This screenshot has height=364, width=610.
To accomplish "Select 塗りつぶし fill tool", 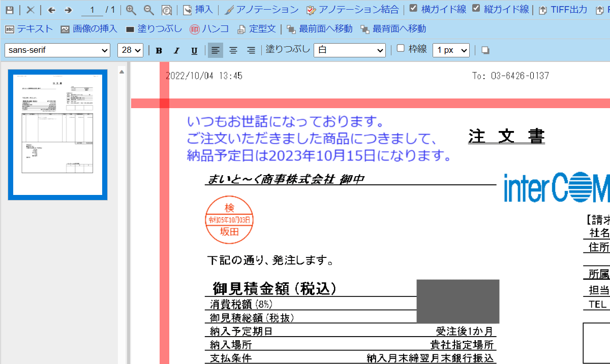I will (154, 29).
